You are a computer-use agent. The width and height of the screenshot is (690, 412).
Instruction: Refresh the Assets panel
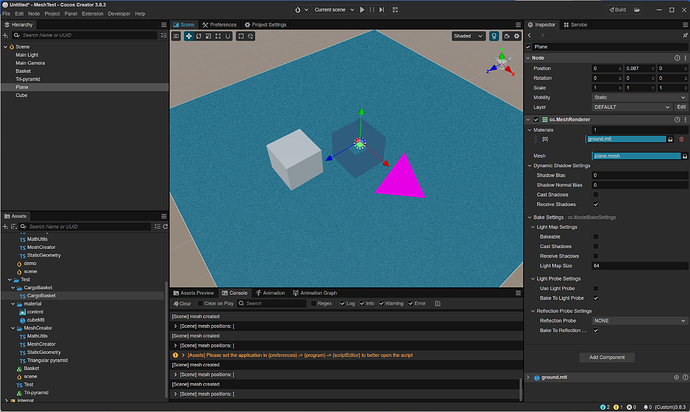(165, 227)
